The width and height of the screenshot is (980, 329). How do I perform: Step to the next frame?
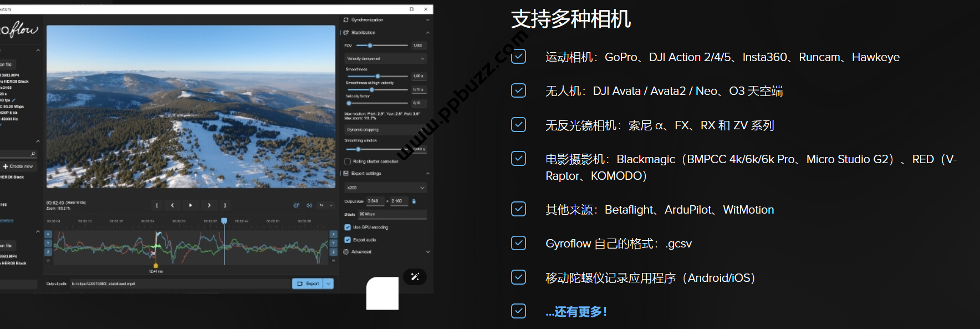pos(209,205)
